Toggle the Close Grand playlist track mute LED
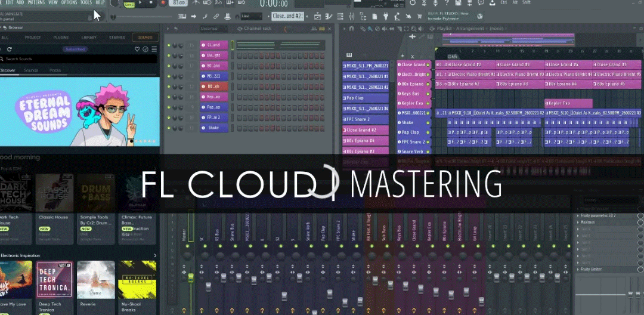644x315 pixels. [x=400, y=64]
